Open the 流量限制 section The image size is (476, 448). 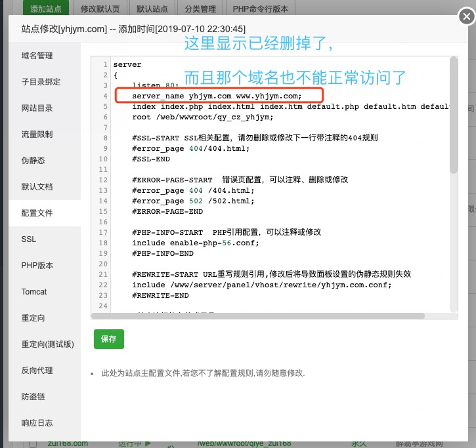point(37,134)
